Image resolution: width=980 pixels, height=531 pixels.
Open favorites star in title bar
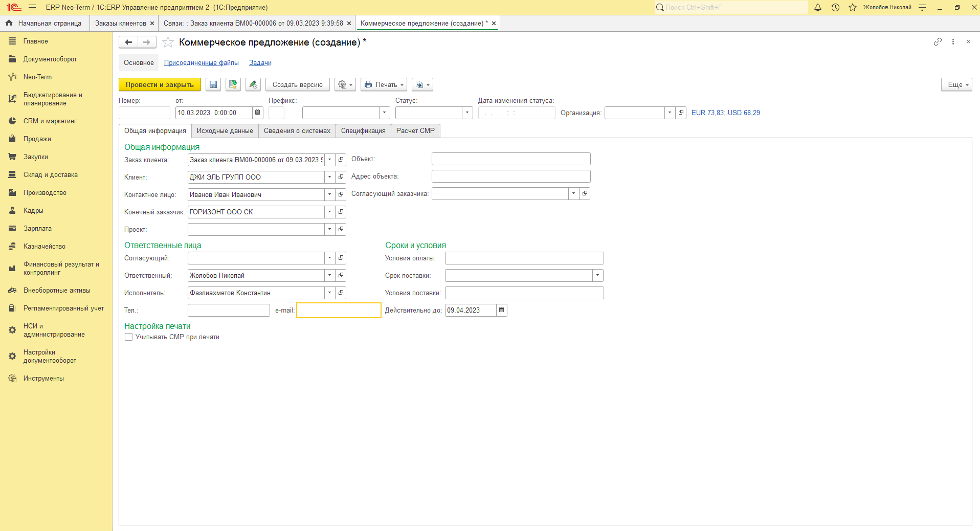853,8
